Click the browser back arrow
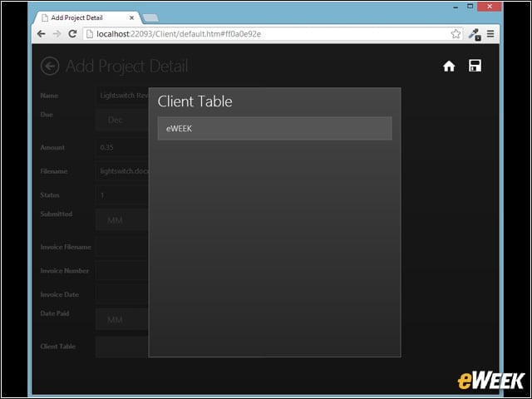 (x=42, y=34)
